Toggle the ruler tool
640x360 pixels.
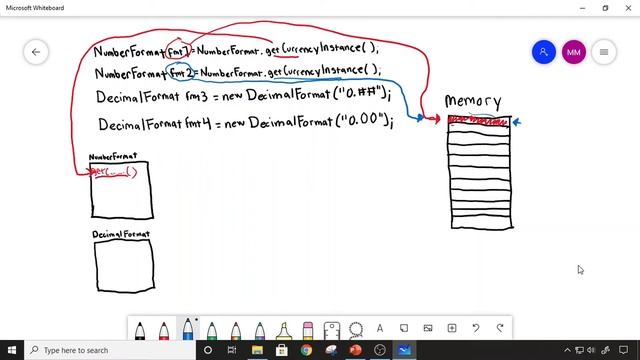pyautogui.click(x=332, y=331)
